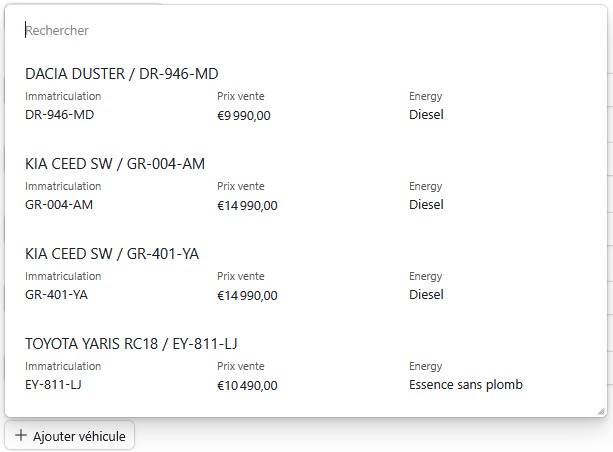Viewport: 613px width, 452px height.
Task: Click the Essence sans plomb energy value
Action: click(466, 385)
